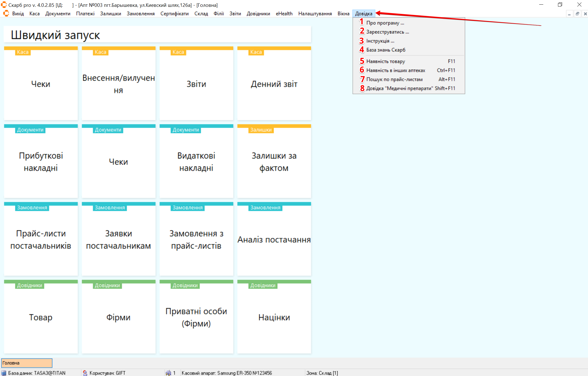Click the user icon beside Користувач: GIFT
Screen dimensions: 588x376
(x=85, y=373)
